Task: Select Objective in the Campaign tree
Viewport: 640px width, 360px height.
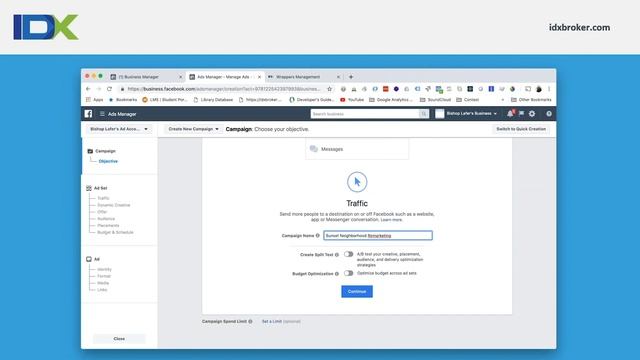Action: (x=108, y=161)
